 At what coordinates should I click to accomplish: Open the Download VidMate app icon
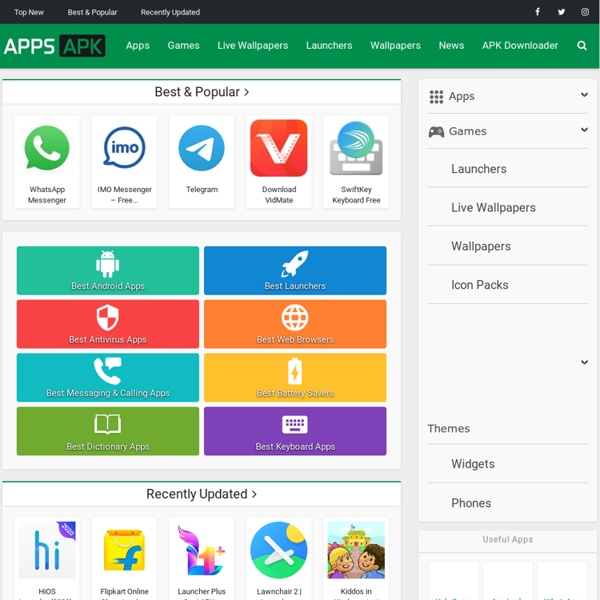pyautogui.click(x=279, y=148)
